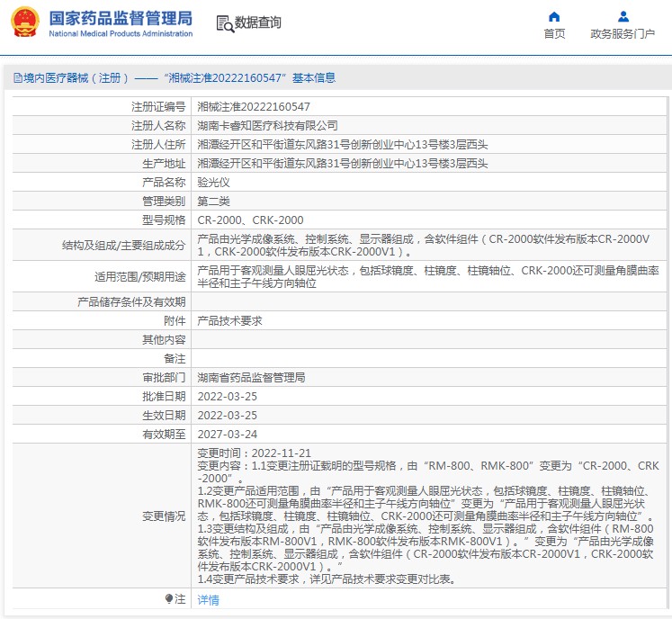Click the 1.4变更产品技术要求 line

pos(327,579)
